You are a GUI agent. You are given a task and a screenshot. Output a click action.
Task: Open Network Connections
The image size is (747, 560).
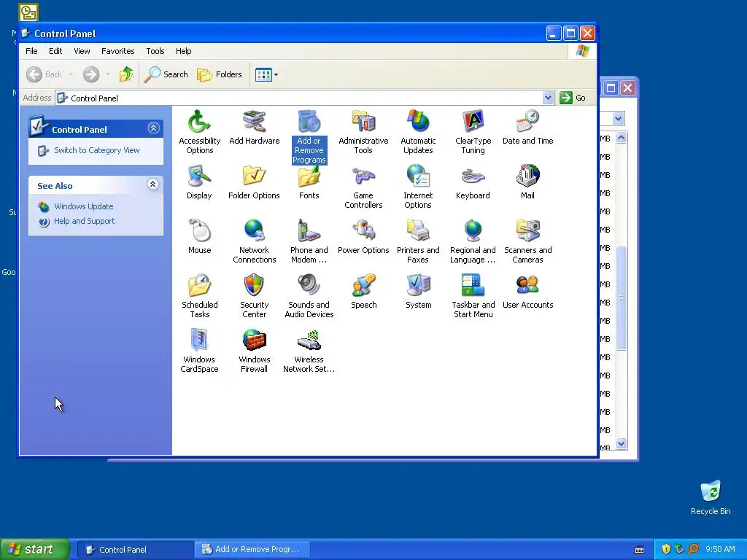pyautogui.click(x=254, y=241)
